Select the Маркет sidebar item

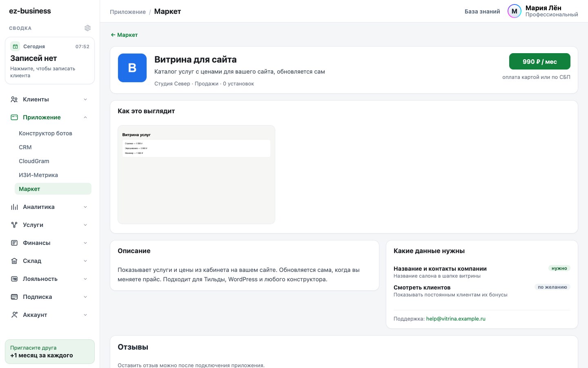(53, 189)
